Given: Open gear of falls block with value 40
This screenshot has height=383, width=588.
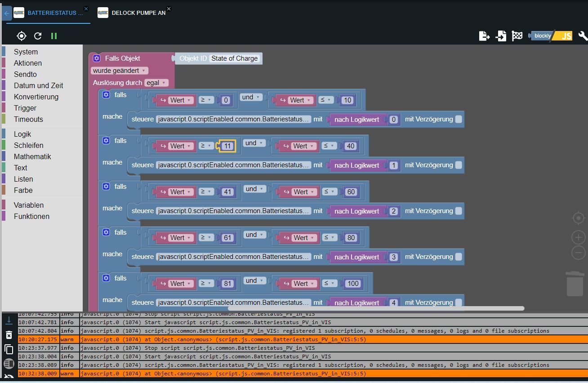Looking at the screenshot, I should (106, 140).
